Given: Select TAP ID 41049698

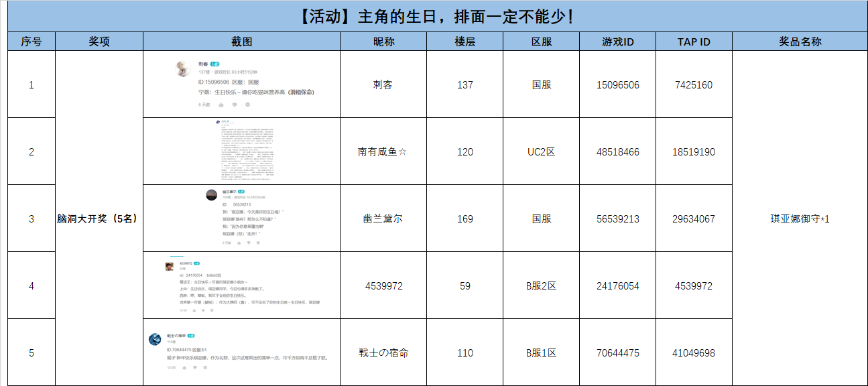Looking at the screenshot, I should tap(694, 352).
